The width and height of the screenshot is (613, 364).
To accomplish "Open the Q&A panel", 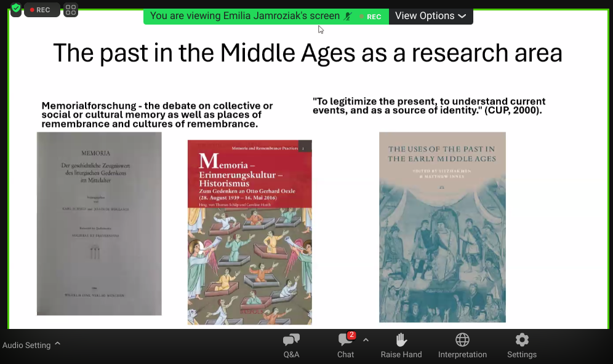I will (291, 346).
